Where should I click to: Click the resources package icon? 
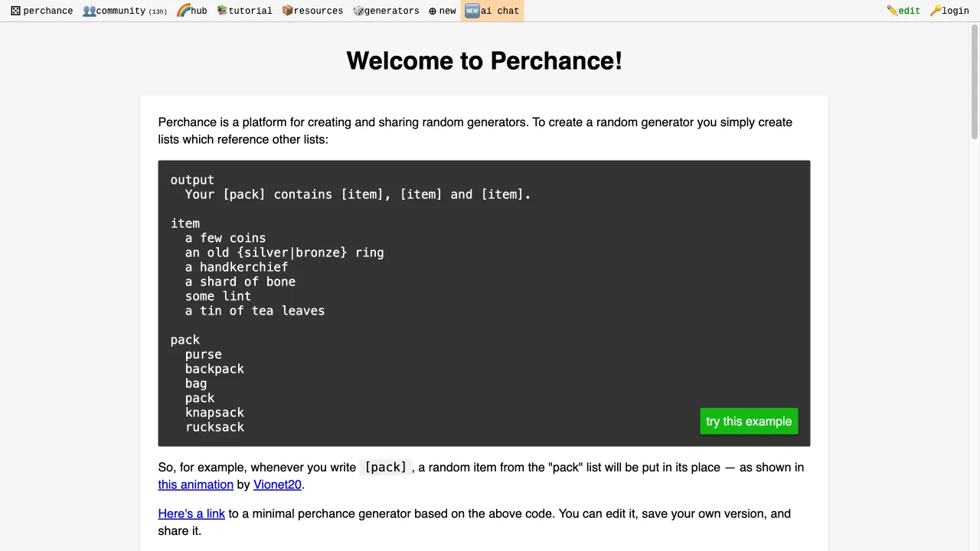(x=287, y=11)
